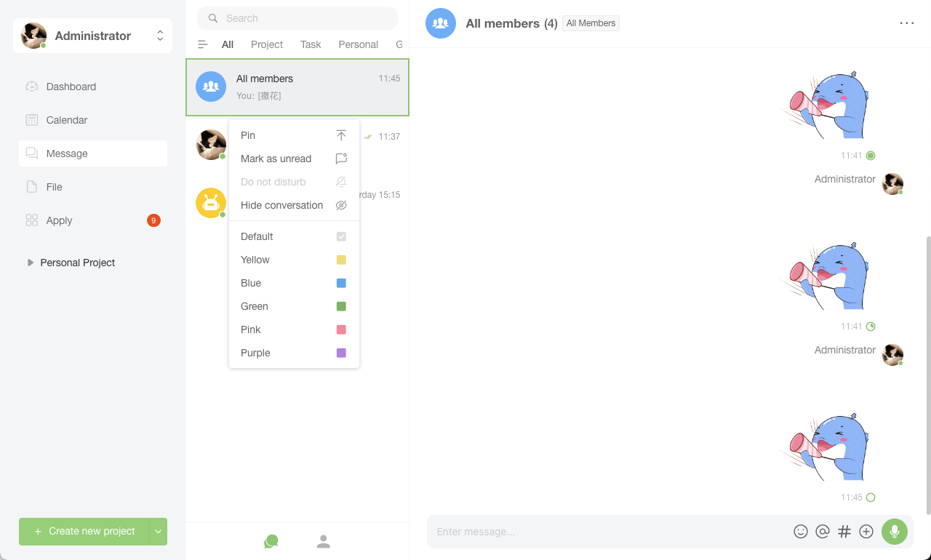Switch to the Project tab
Viewport: 931px width, 560px height.
[x=267, y=44]
